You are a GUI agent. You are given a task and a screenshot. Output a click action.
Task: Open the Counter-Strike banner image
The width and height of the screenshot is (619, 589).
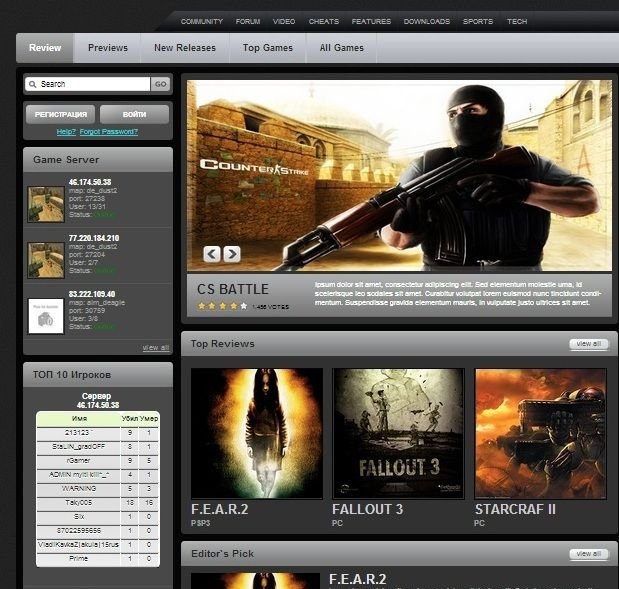click(x=399, y=176)
